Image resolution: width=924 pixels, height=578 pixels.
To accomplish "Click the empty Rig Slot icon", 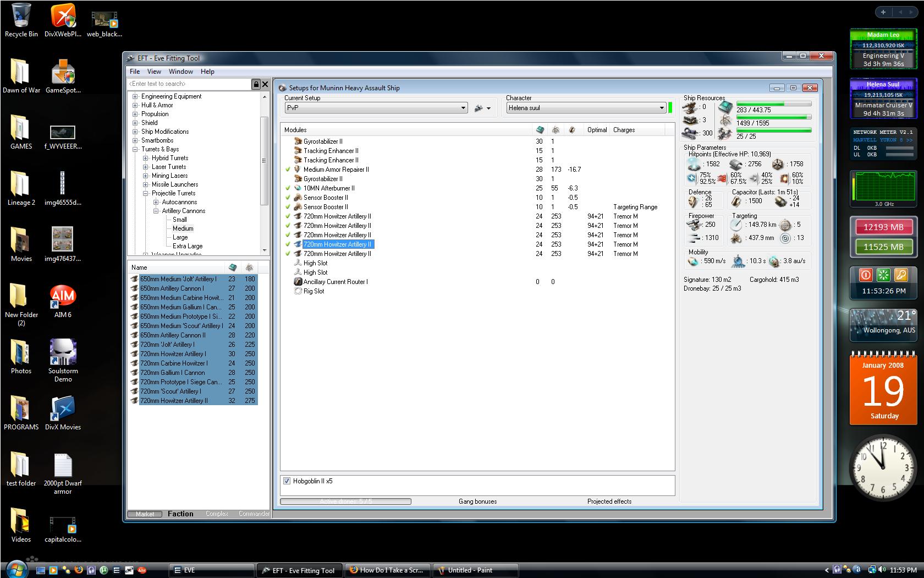I will tap(298, 291).
